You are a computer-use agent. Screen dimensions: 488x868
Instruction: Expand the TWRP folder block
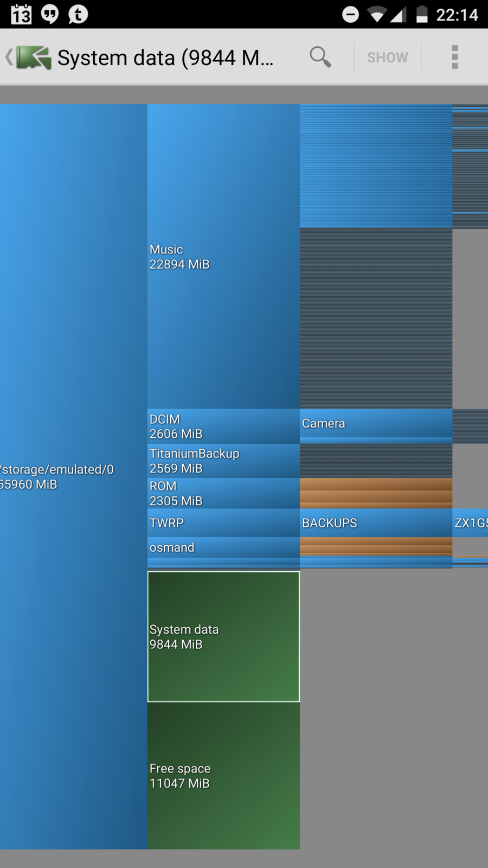click(x=223, y=523)
